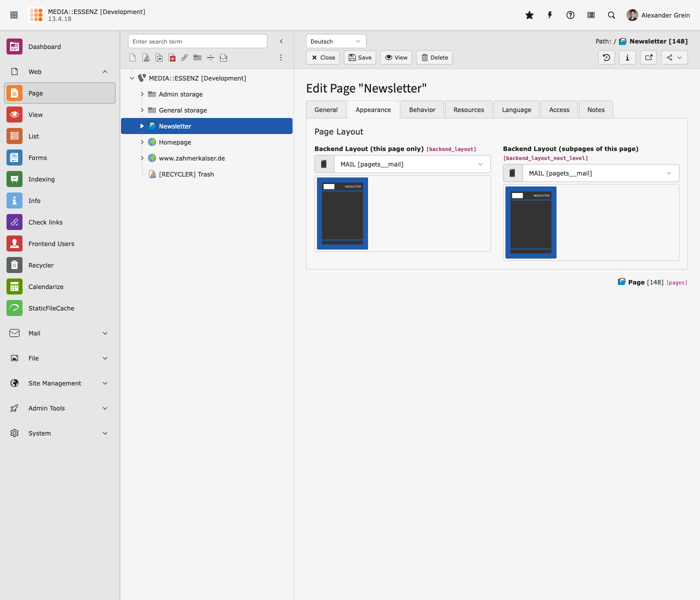
Task: Open the Deutsch language dropdown
Action: pyautogui.click(x=336, y=41)
